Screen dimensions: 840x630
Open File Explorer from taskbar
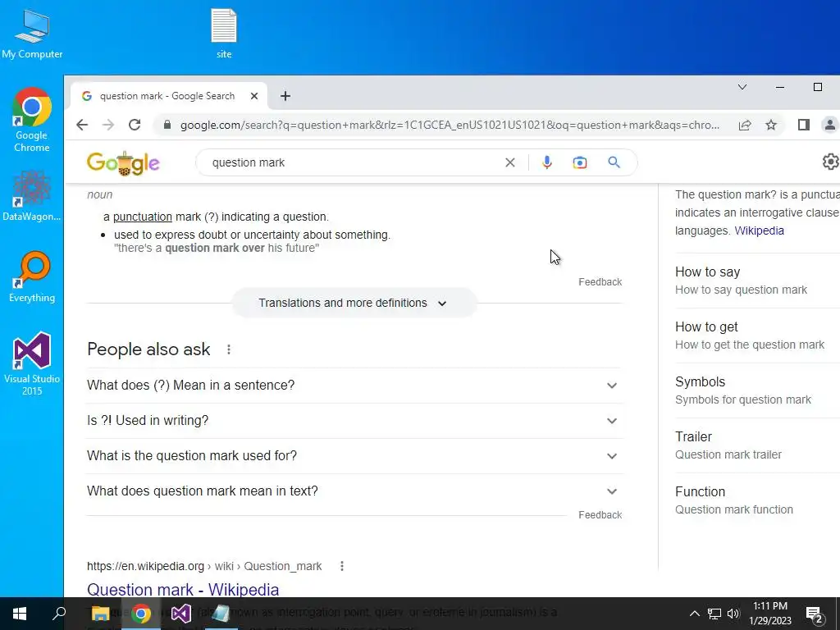click(x=100, y=614)
